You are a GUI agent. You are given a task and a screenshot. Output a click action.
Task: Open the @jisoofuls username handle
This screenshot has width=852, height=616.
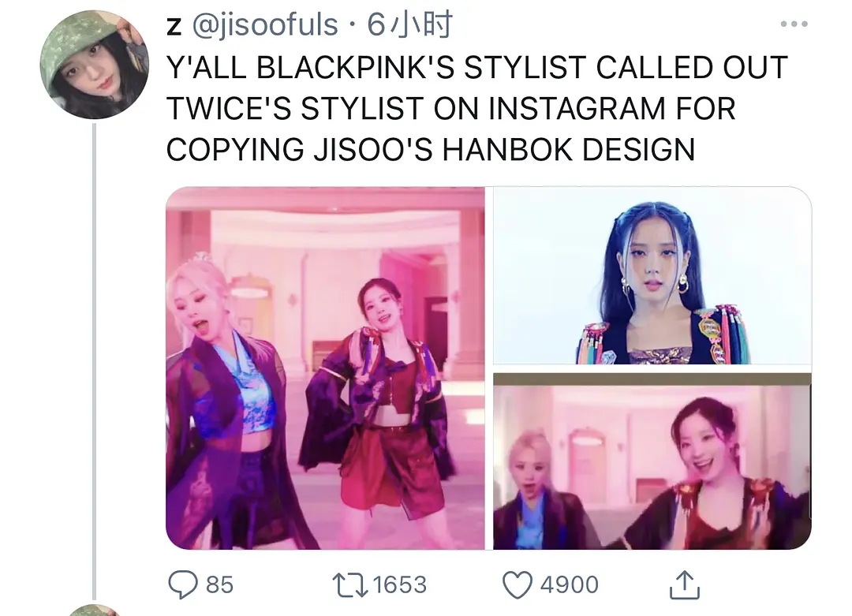click(x=265, y=25)
